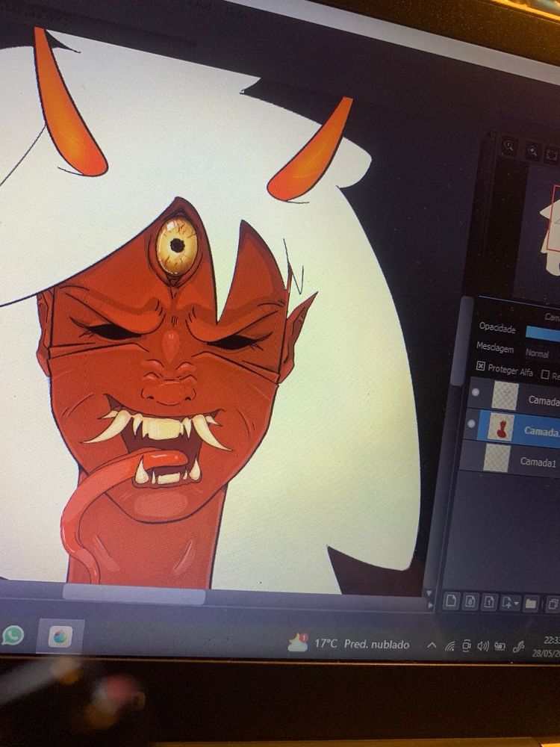Tick the checkbox right of Proteger Alfa
The height and width of the screenshot is (747, 560).
546,374
